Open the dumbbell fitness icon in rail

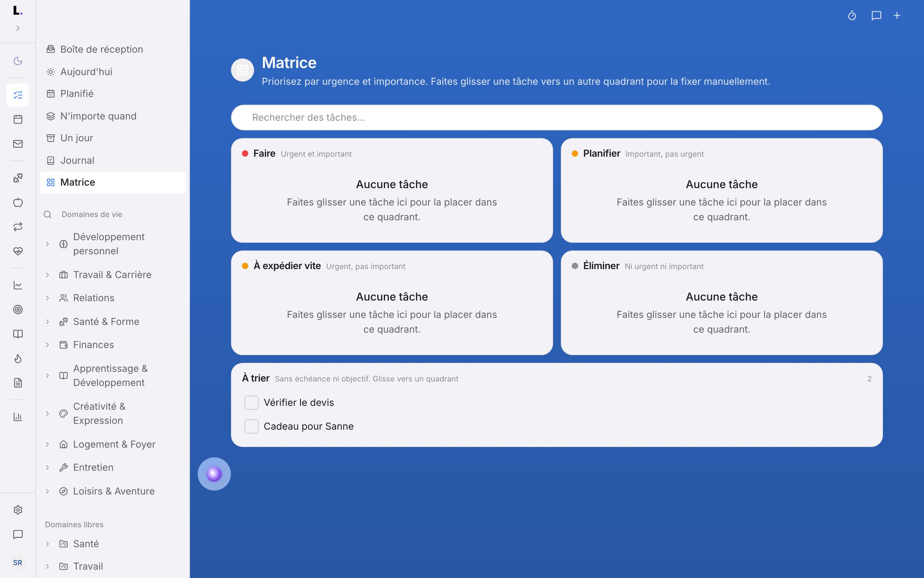click(18, 178)
